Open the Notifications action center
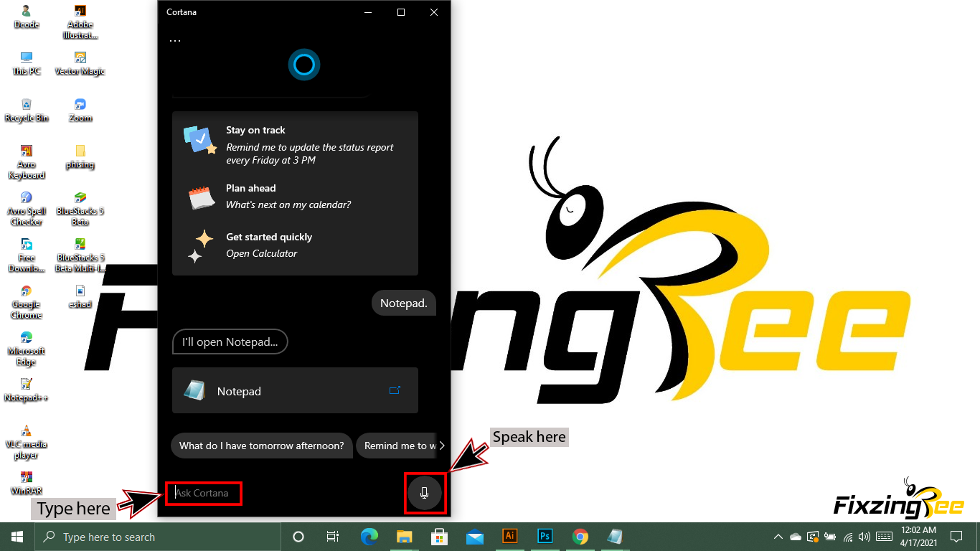Image resolution: width=980 pixels, height=551 pixels. [956, 537]
